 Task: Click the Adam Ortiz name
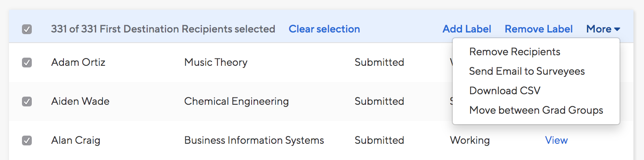tap(78, 63)
